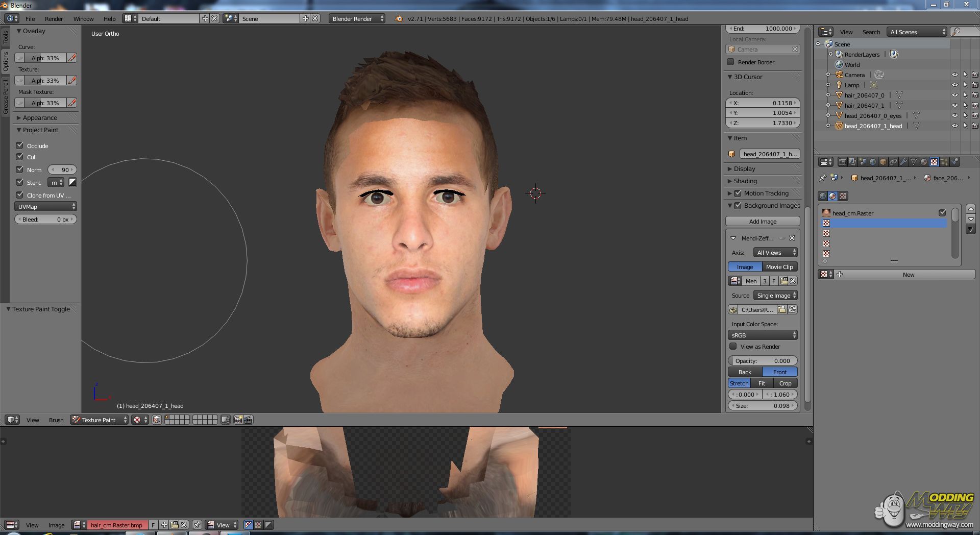This screenshot has height=535, width=980.
Task: Pin the image in UV editor
Action: pyautogui.click(x=197, y=525)
